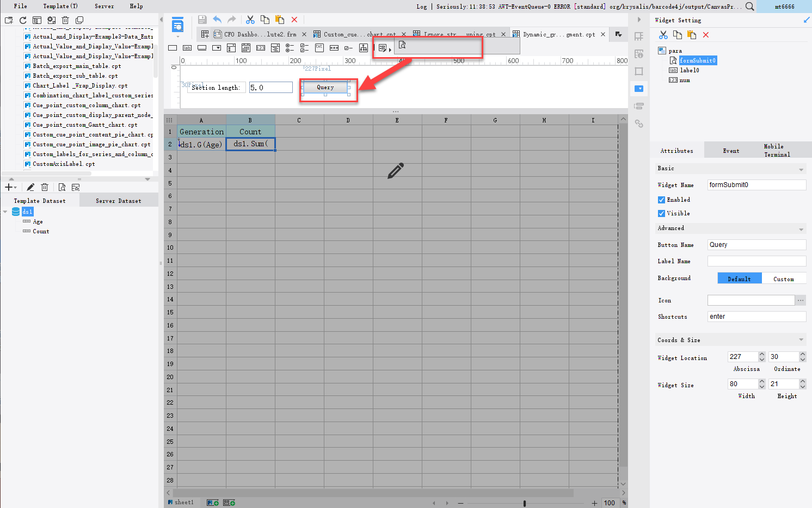
Task: Select the Radio Group widget tool
Action: (290, 47)
